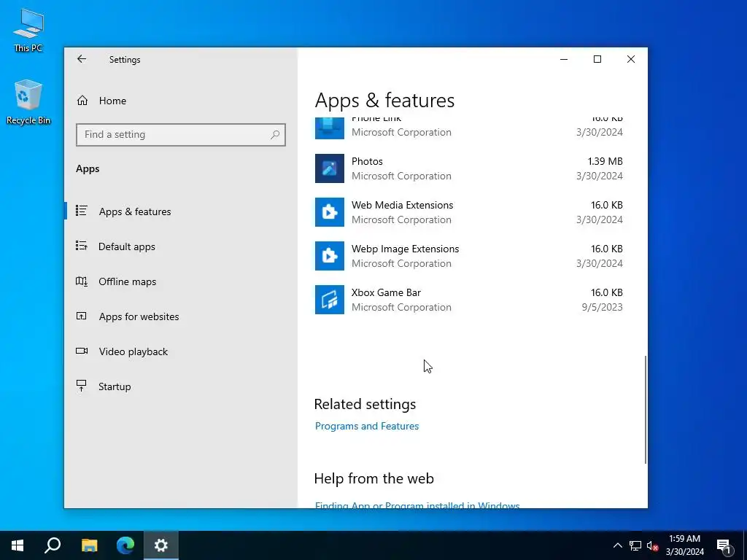Click the Xbox Game Bar icon
The height and width of the screenshot is (560, 747).
330,300
